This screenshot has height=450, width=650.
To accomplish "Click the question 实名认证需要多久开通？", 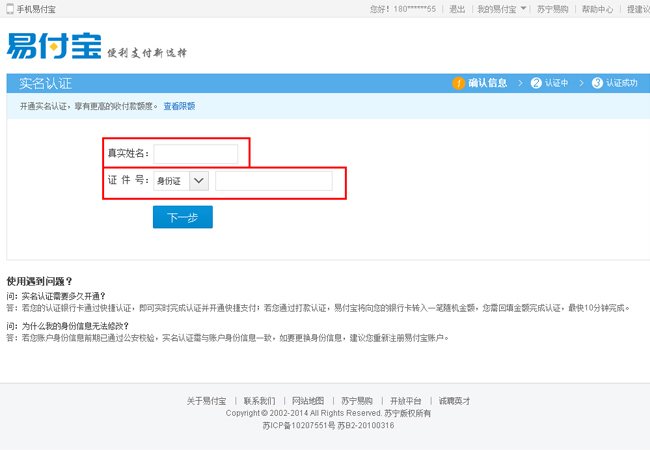I will (x=64, y=296).
